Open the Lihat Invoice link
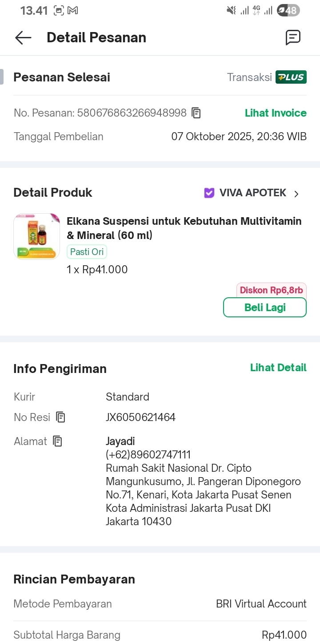Image resolution: width=320 pixels, height=644 pixels. (276, 113)
